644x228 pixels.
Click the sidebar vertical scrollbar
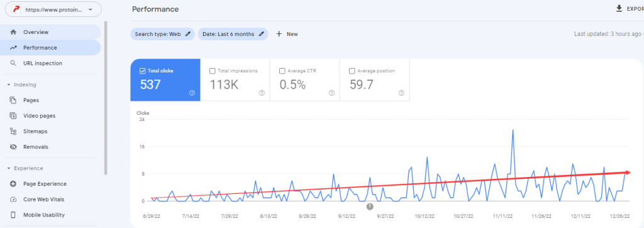(x=106, y=98)
